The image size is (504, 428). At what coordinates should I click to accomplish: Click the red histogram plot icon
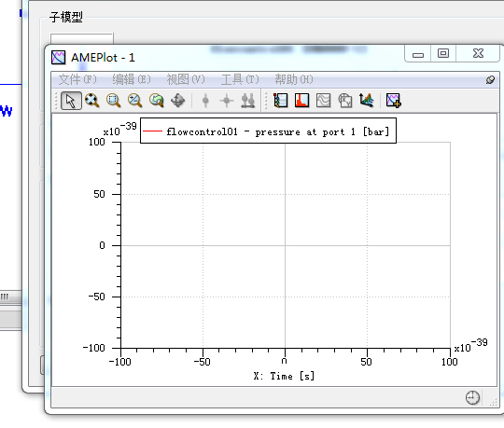301,101
